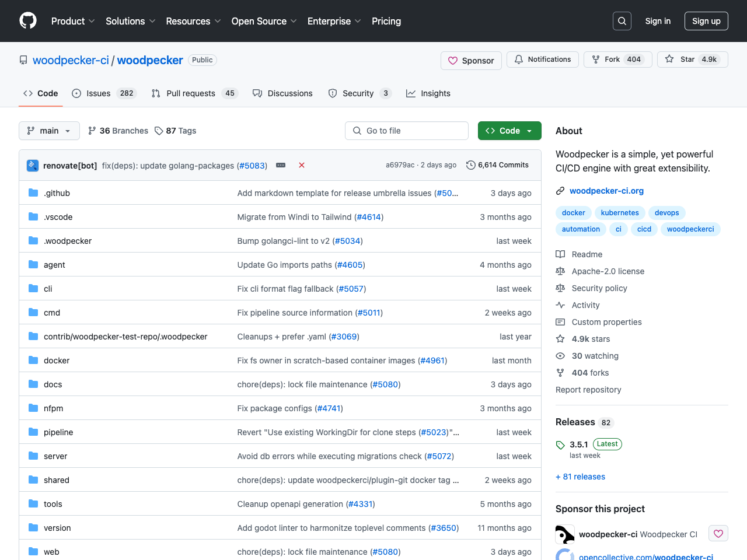Click the Go to file search field
747x560 pixels.
407,131
